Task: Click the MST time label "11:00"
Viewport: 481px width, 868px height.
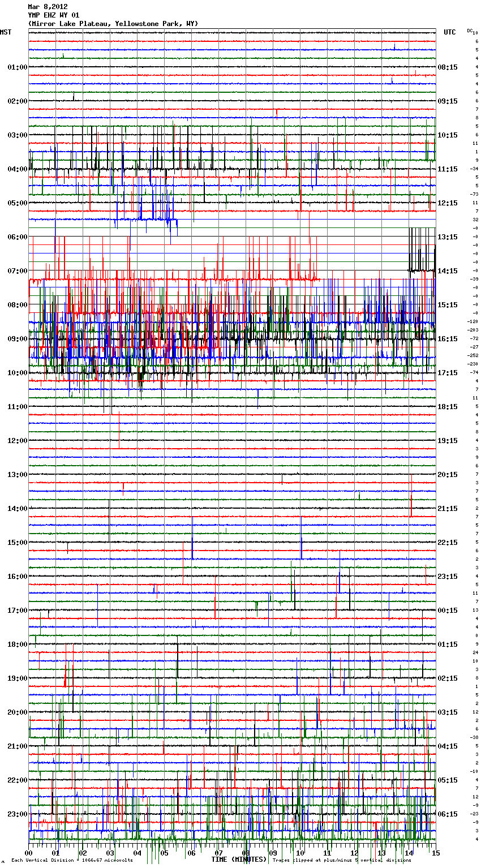Action: tap(18, 407)
